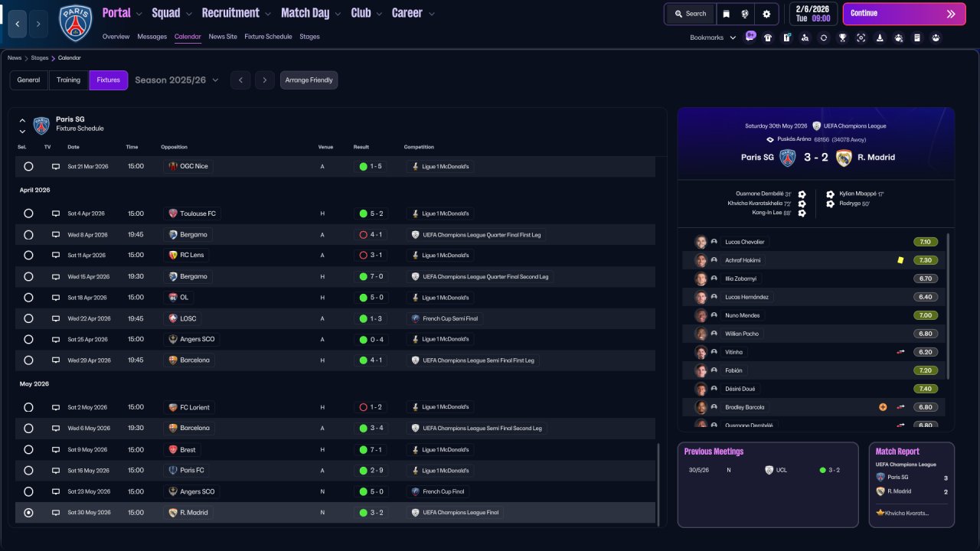980x551 pixels.
Task: Click the Arrange Friendly button
Action: tap(309, 80)
